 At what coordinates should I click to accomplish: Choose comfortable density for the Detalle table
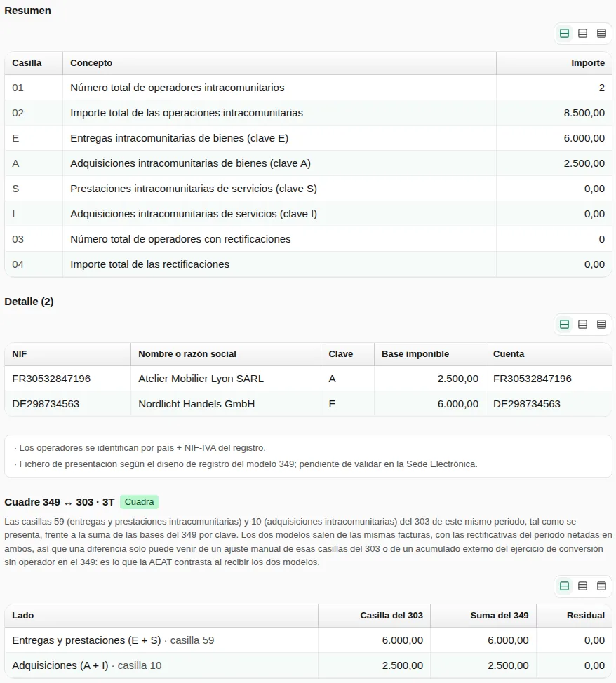[x=564, y=325]
